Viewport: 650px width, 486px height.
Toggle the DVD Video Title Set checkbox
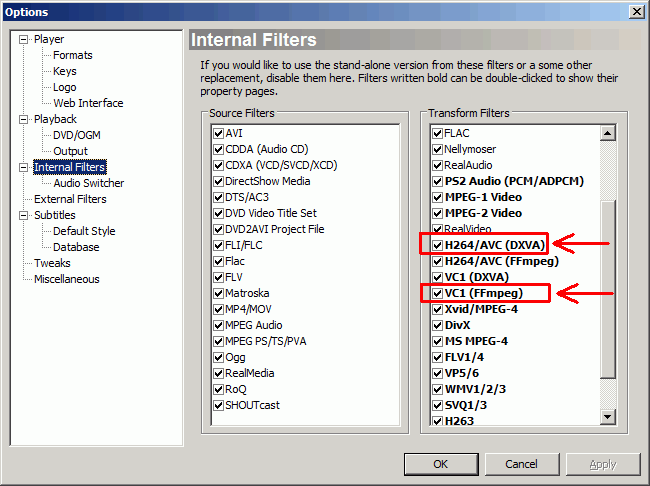tap(218, 214)
